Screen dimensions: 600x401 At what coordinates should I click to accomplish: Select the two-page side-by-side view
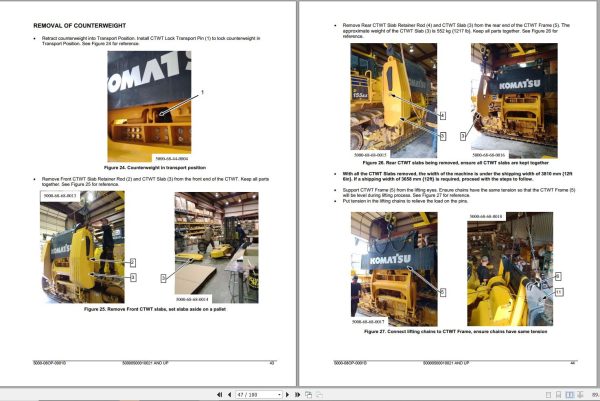coord(570,395)
